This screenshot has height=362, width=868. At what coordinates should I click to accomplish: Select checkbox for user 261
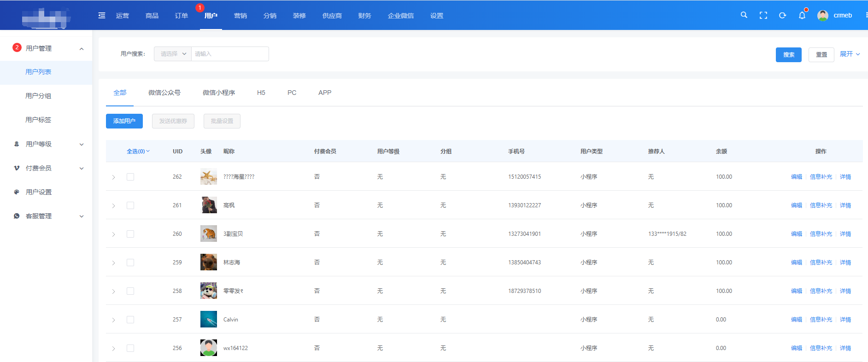coord(130,205)
